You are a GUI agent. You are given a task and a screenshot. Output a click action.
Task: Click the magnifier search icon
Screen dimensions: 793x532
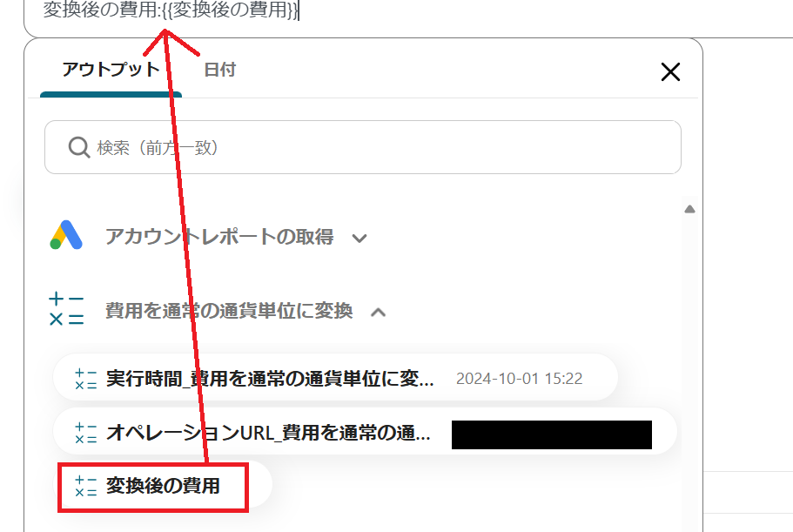pyautogui.click(x=79, y=148)
